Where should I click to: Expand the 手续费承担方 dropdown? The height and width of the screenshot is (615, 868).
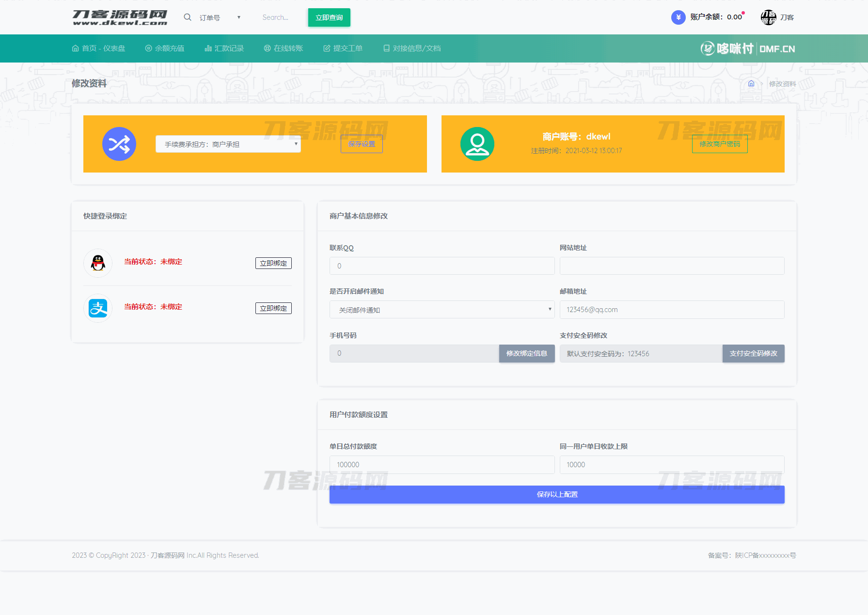click(x=228, y=144)
